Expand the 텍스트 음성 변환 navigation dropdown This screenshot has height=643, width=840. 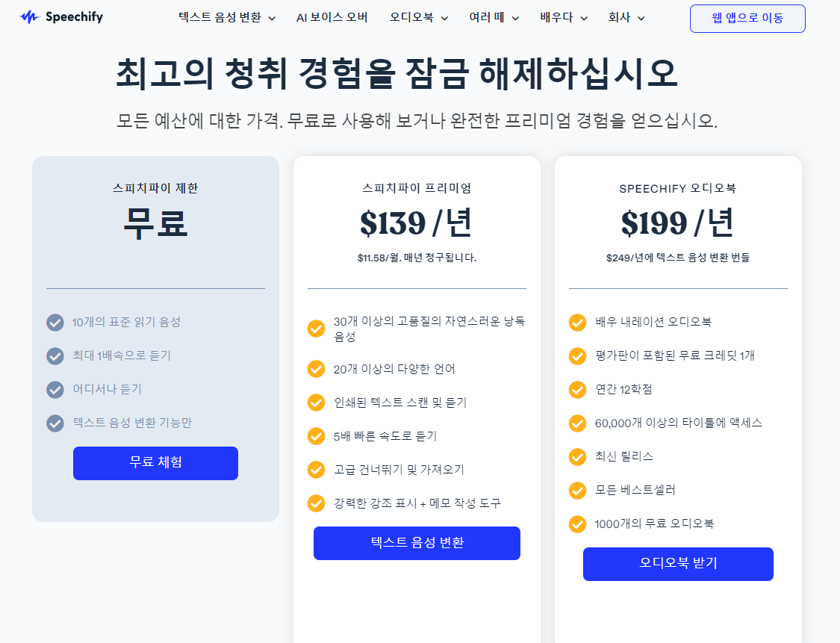click(x=271, y=18)
